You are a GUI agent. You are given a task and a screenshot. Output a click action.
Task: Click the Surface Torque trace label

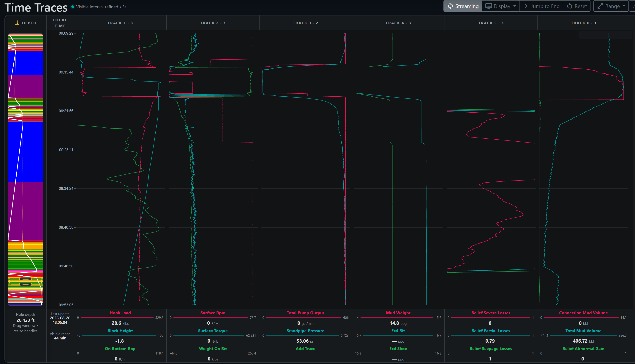point(213,331)
